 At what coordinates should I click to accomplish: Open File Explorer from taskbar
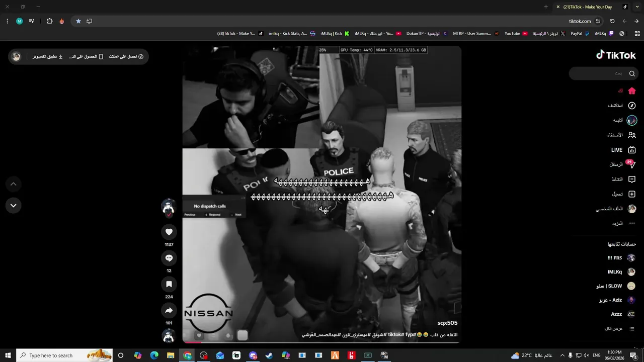tap(171, 355)
